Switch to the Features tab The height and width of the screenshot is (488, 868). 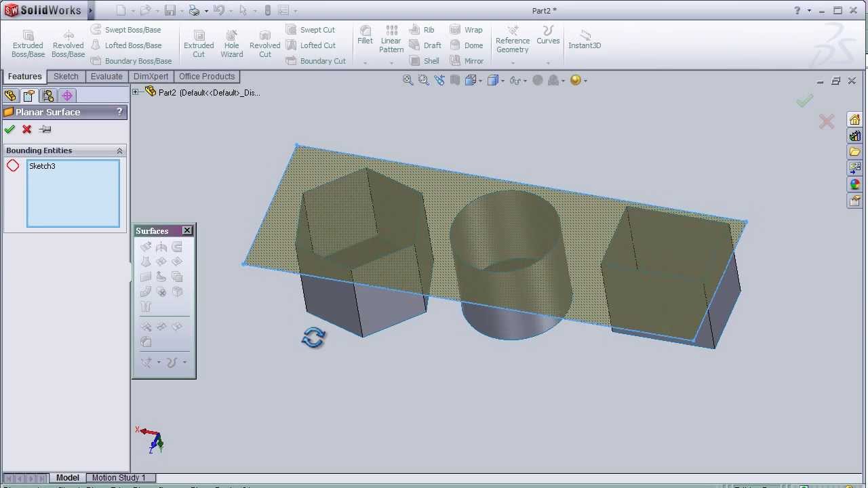tap(25, 77)
